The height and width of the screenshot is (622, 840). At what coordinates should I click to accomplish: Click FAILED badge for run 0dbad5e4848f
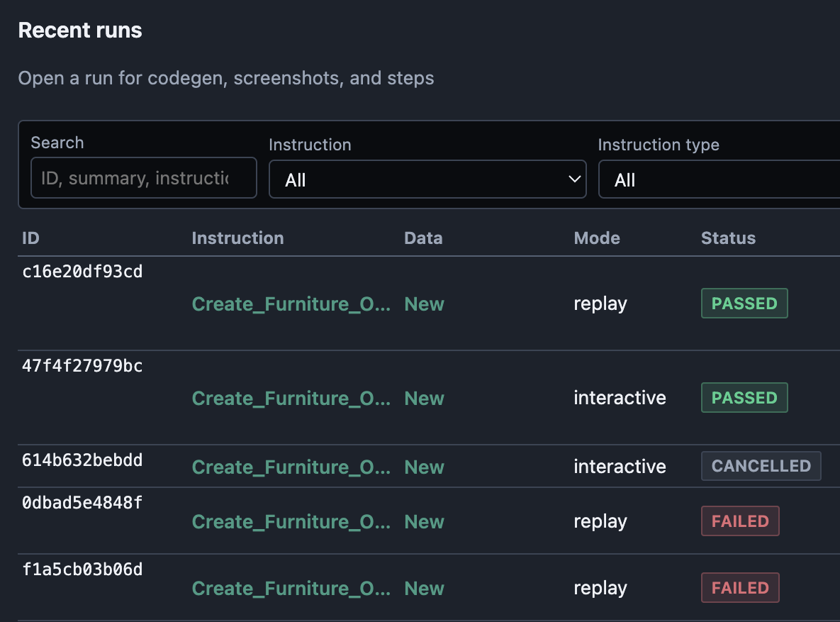click(x=740, y=521)
